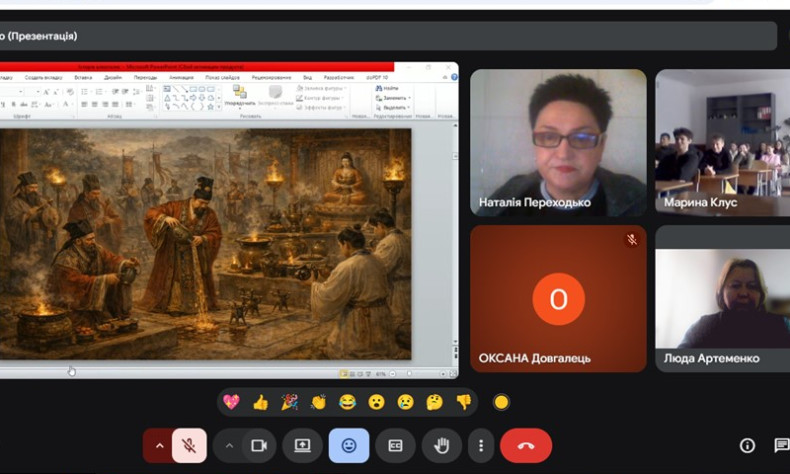This screenshot has height=474, width=790.
Task: Click the center text alignment icon
Action: coord(95,104)
